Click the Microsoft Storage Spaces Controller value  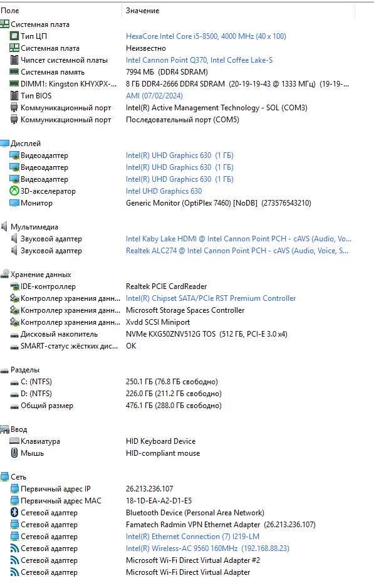[185, 310]
